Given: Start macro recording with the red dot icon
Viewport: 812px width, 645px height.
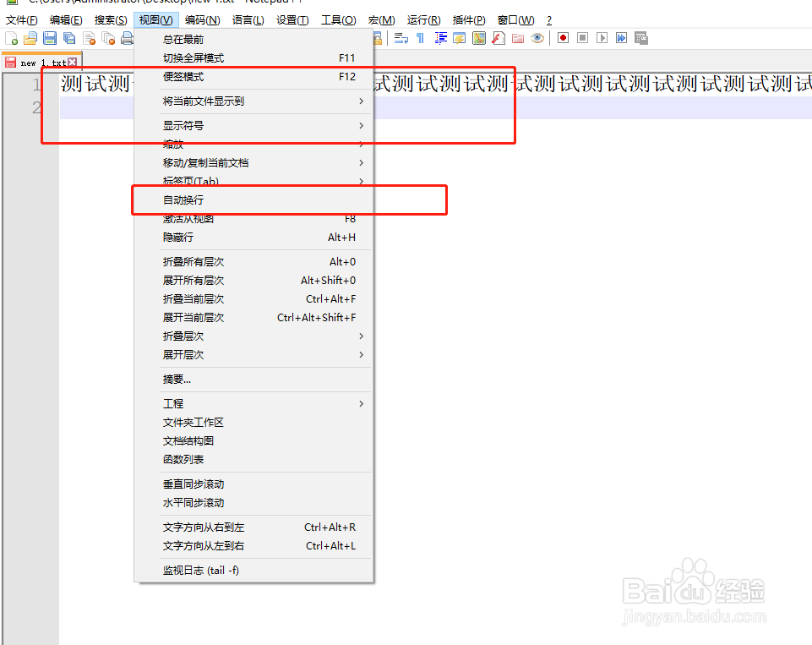Looking at the screenshot, I should (x=564, y=37).
